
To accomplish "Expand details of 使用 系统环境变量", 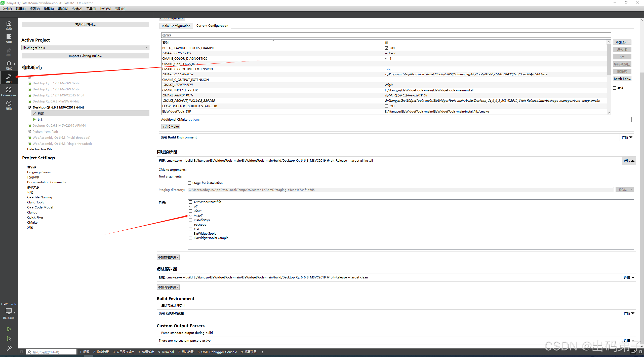I will (x=629, y=313).
